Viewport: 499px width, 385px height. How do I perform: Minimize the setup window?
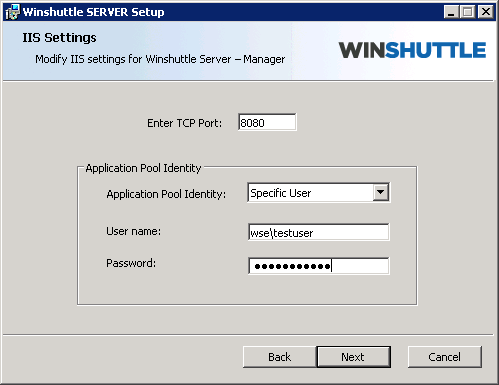[x=451, y=12]
